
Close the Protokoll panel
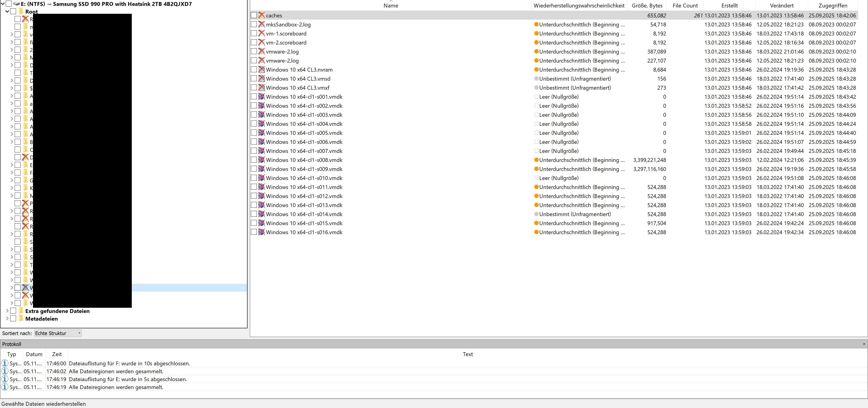(x=864, y=344)
